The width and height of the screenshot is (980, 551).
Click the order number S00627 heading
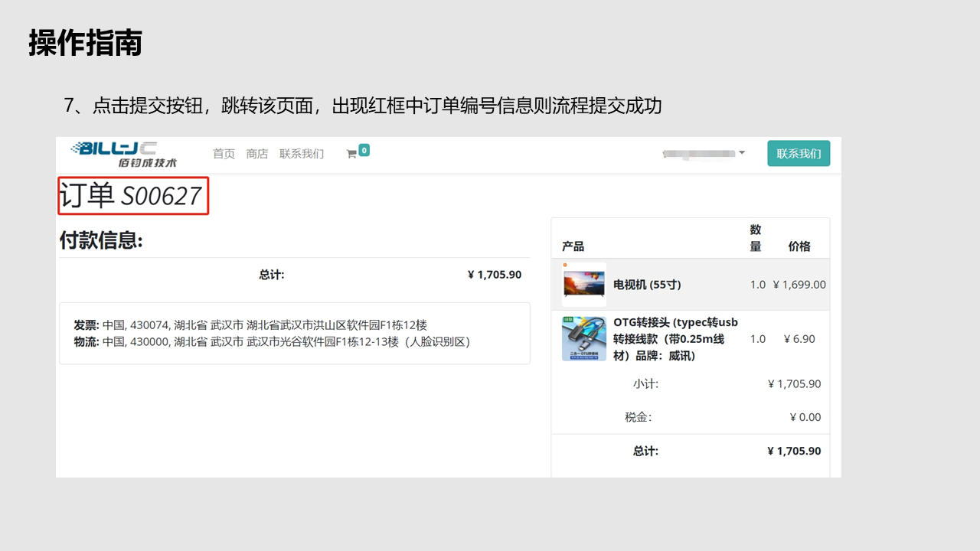coord(132,197)
